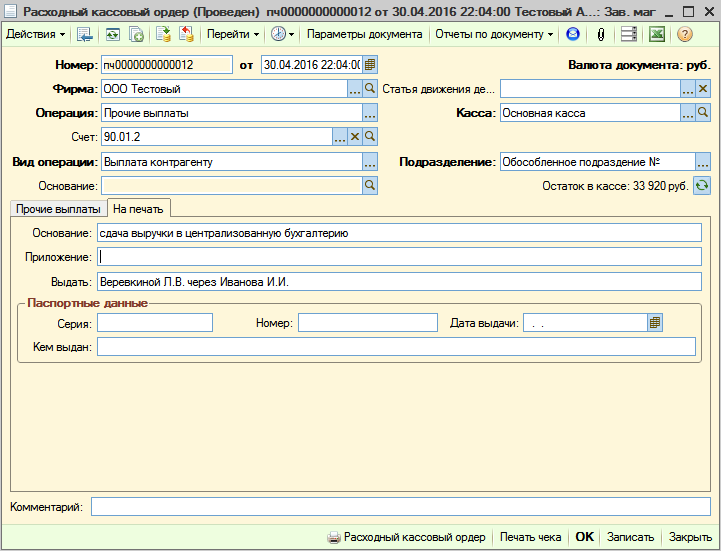Open Операция selection ellipsis button
The width and height of the screenshot is (721, 551).
(x=370, y=113)
